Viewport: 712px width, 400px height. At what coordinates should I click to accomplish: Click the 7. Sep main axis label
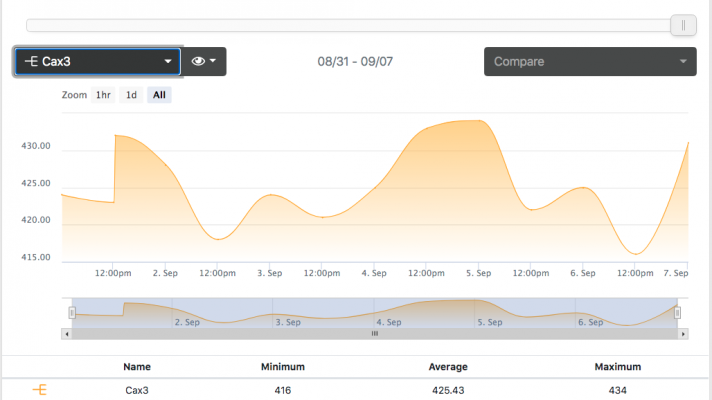click(x=676, y=273)
